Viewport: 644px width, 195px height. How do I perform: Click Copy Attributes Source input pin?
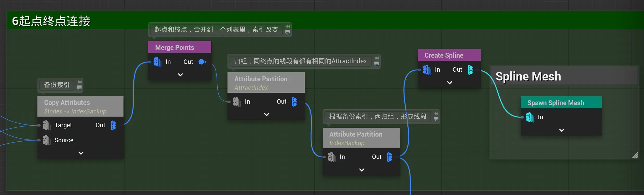click(x=46, y=140)
